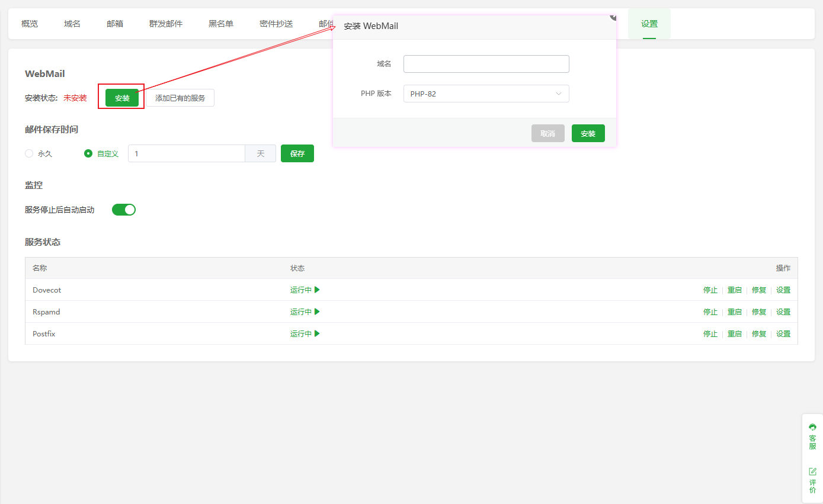Image resolution: width=823 pixels, height=504 pixels.
Task: Open the 概览 tab
Action: click(30, 24)
